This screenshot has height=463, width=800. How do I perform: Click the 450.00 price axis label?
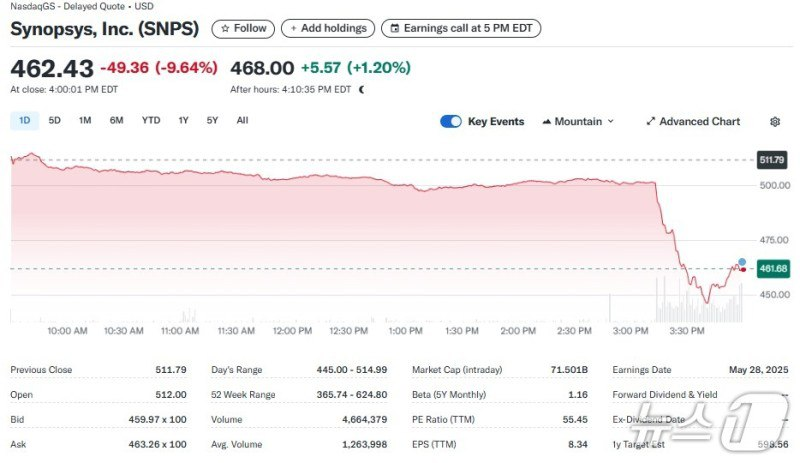(x=775, y=295)
